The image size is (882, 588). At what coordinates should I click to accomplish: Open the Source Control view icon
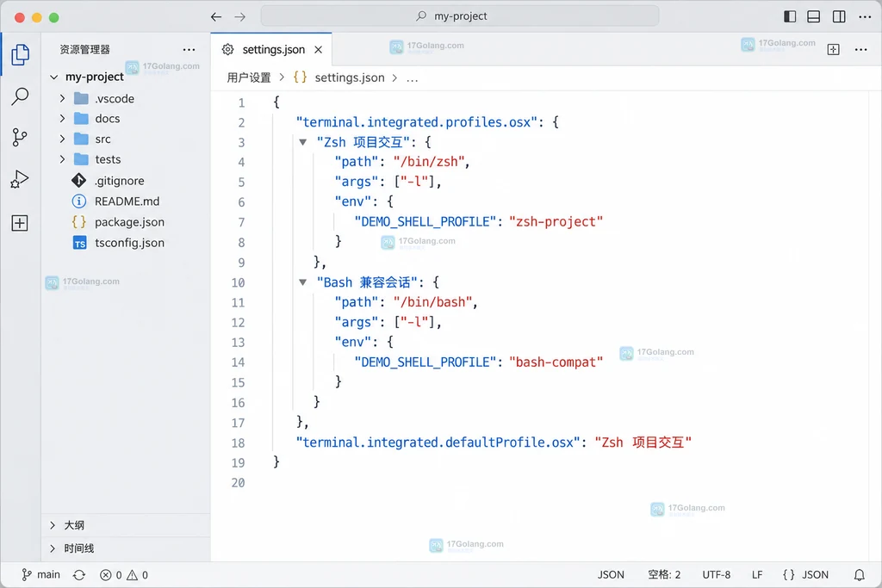20,137
